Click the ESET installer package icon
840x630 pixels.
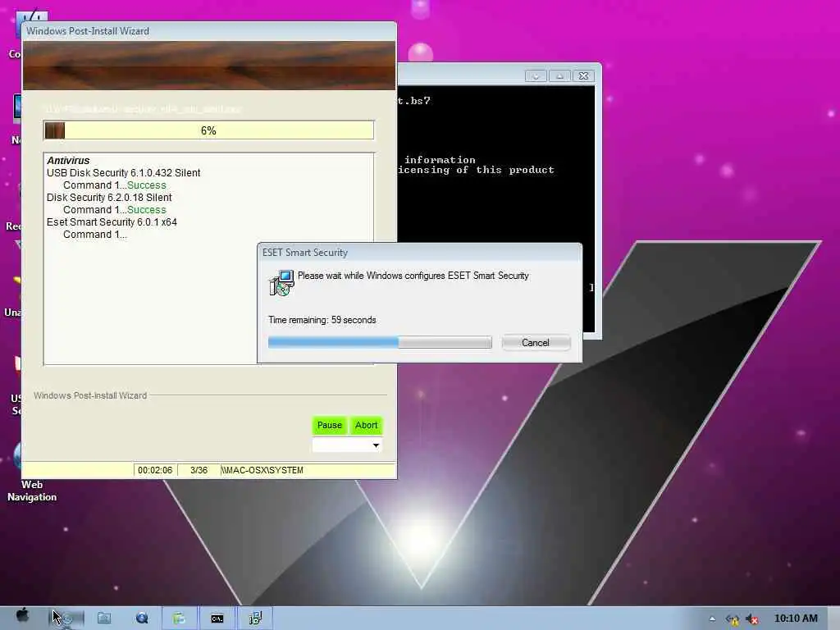point(281,283)
